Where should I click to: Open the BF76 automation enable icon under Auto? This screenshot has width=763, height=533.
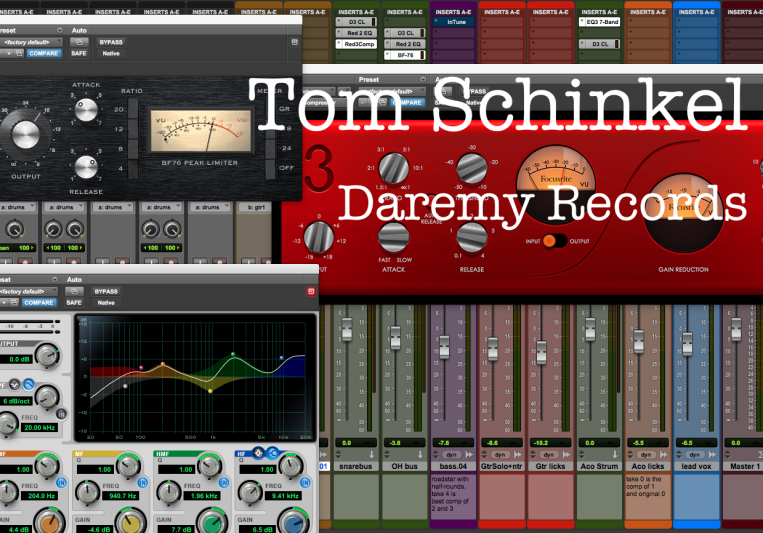(79, 42)
